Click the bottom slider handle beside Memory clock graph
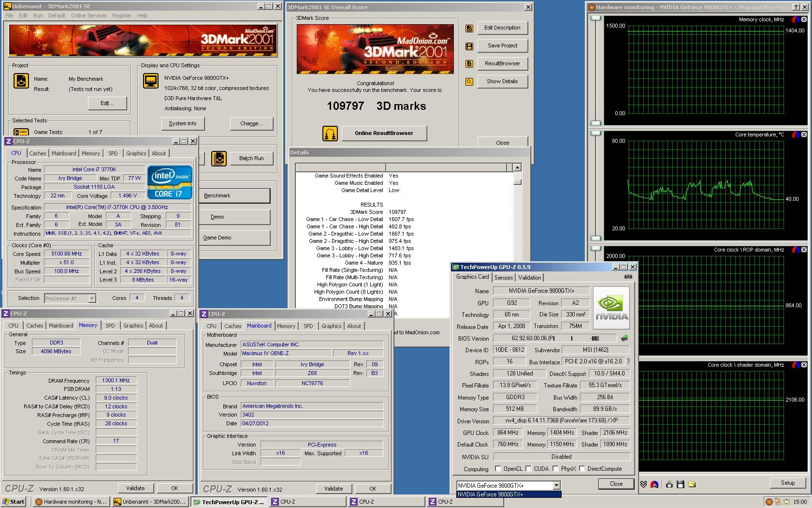Viewport: 812px width, 508px height. point(595,123)
